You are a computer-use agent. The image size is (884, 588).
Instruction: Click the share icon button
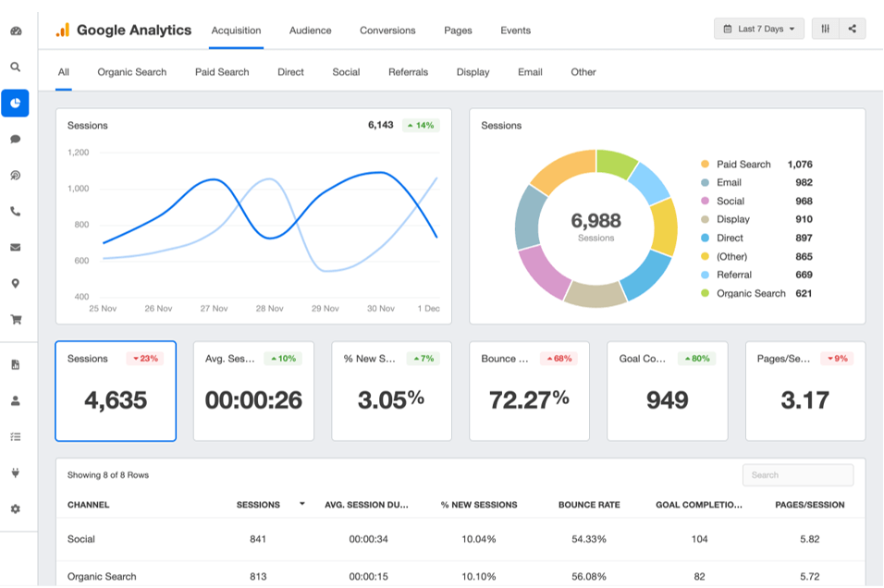(852, 29)
